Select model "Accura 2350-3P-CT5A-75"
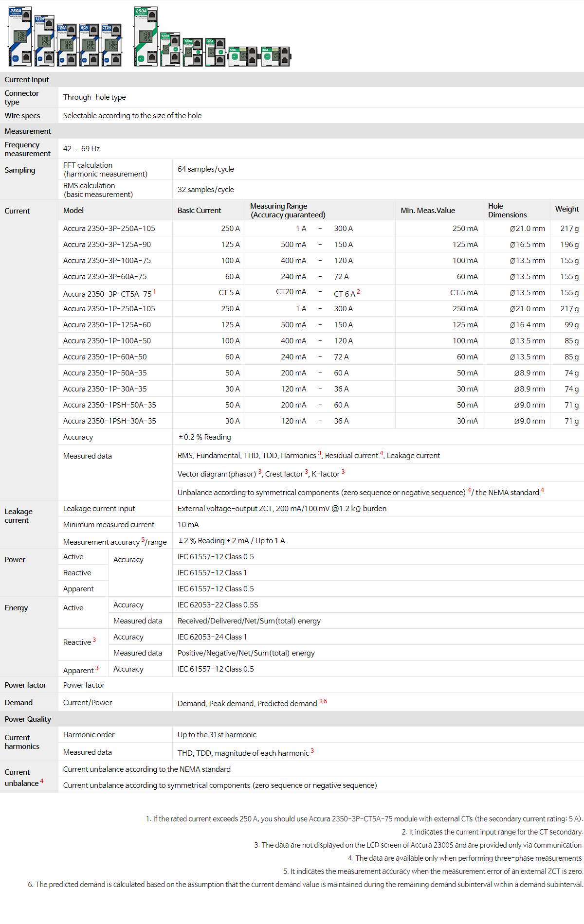Viewport: 584px width, 924px height. [108, 294]
